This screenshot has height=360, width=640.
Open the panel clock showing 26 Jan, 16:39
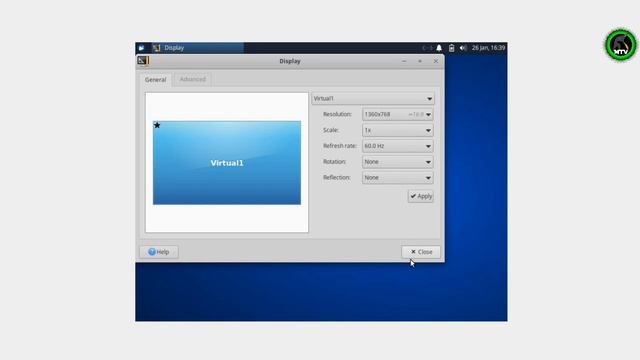(x=488, y=48)
